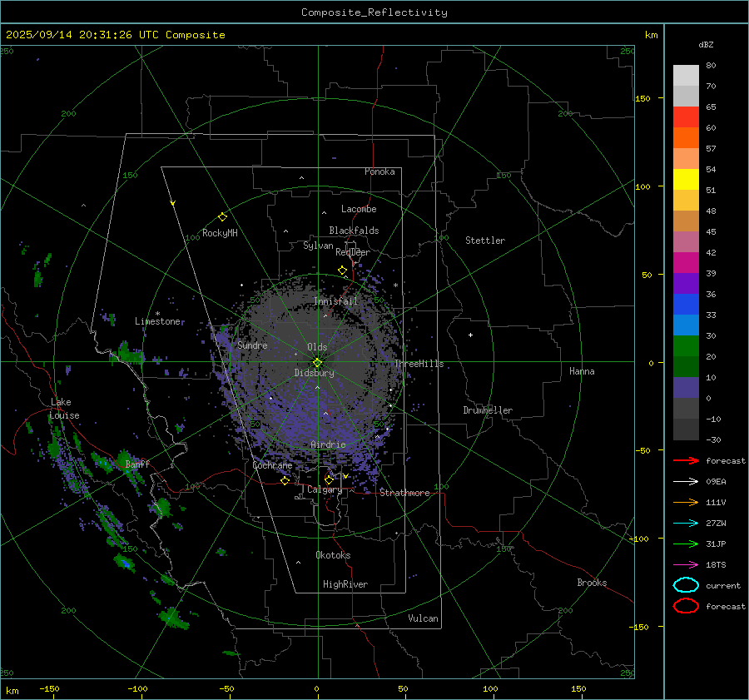This screenshot has height=700, width=749.
Task: Click the ThreeHills label
Action: point(419,364)
